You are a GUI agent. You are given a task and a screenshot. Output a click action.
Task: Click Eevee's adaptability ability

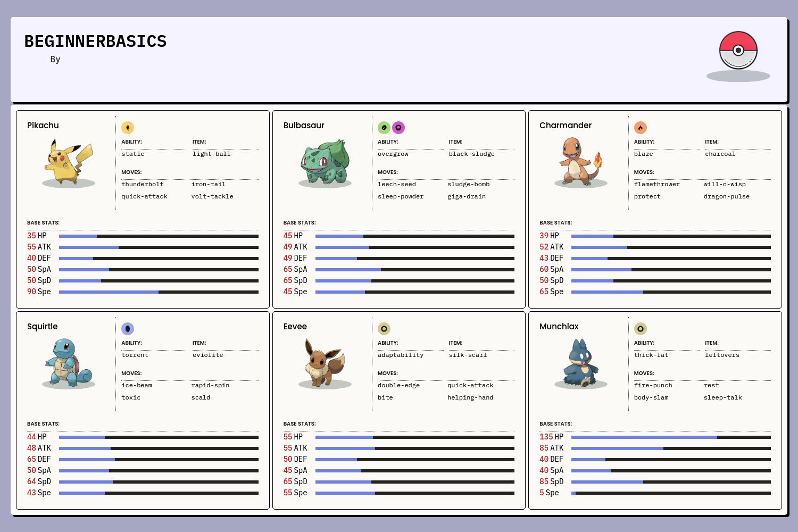401,355
